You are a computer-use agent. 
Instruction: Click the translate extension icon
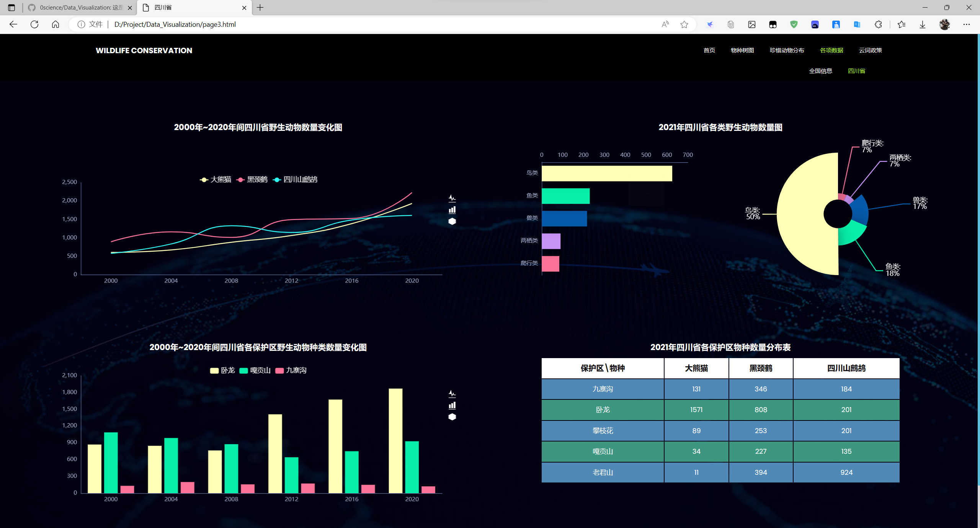point(857,24)
